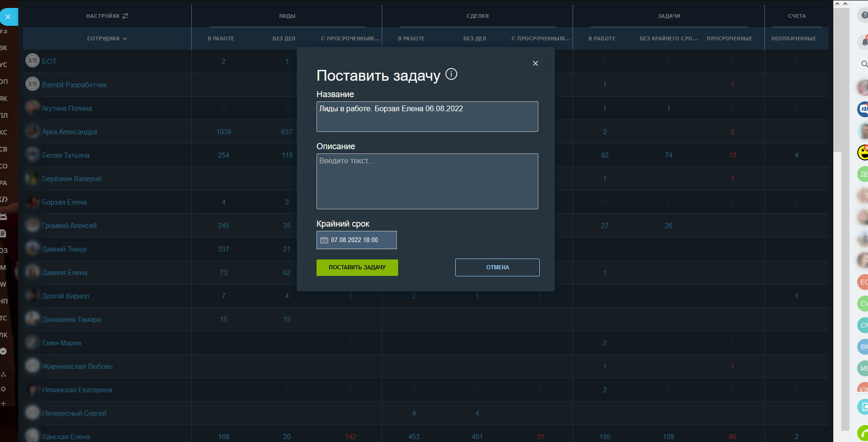The height and width of the screenshot is (442, 868).
Task: Close the Поставить задачу dialog
Action: (535, 63)
